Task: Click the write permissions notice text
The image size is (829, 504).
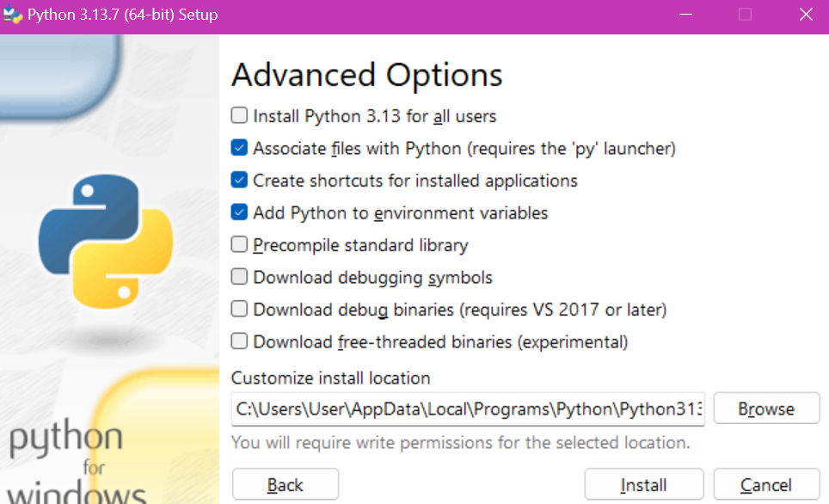Action: point(460,442)
